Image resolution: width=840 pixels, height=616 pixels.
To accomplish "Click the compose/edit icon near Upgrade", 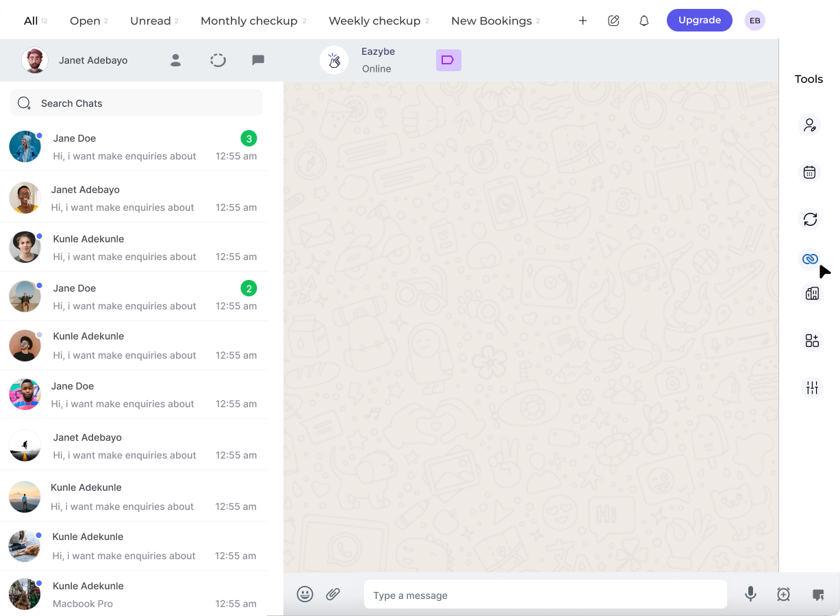I will coord(613,21).
